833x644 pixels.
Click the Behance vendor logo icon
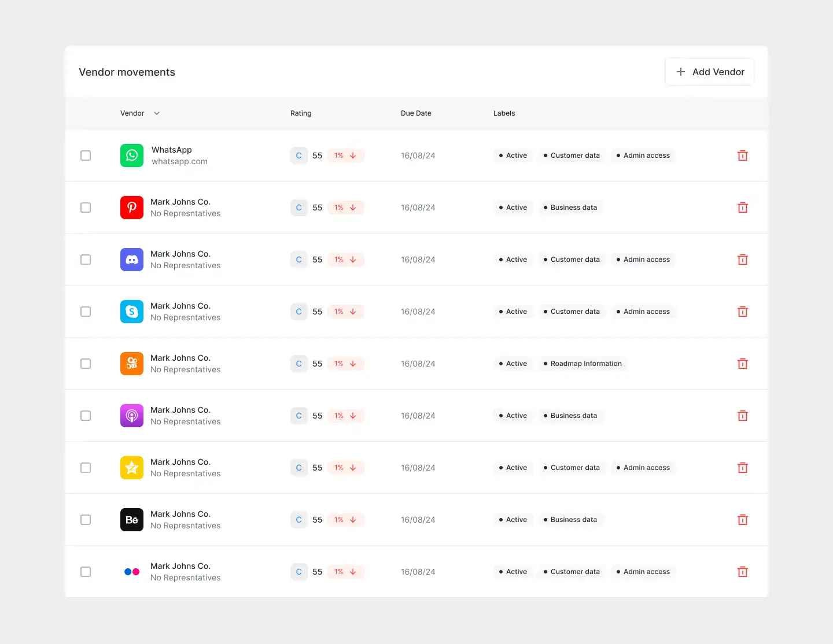(x=132, y=520)
